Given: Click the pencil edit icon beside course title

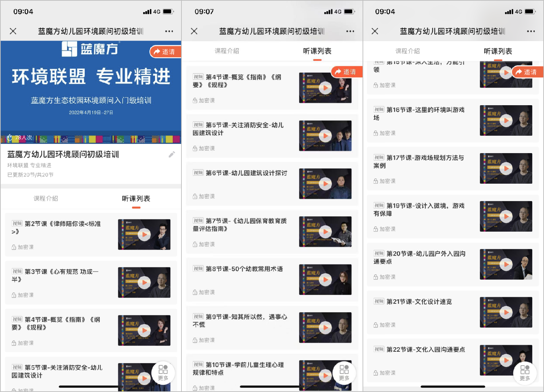Looking at the screenshot, I should pos(172,155).
